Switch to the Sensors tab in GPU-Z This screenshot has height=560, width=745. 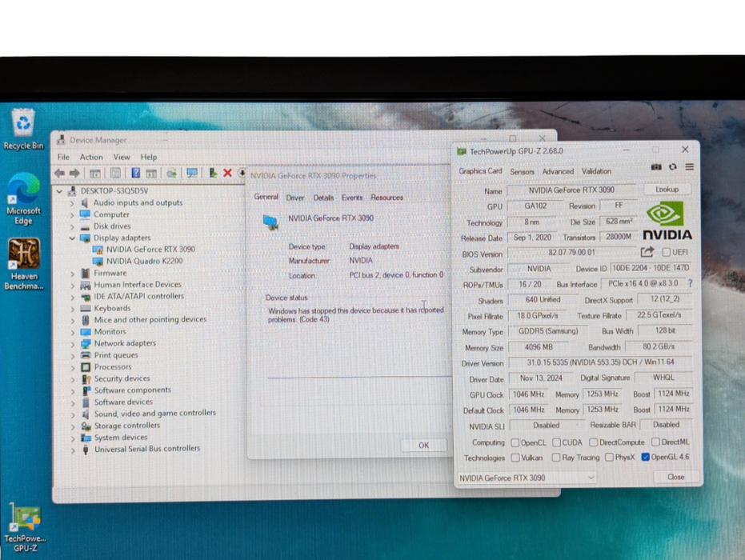click(x=522, y=171)
